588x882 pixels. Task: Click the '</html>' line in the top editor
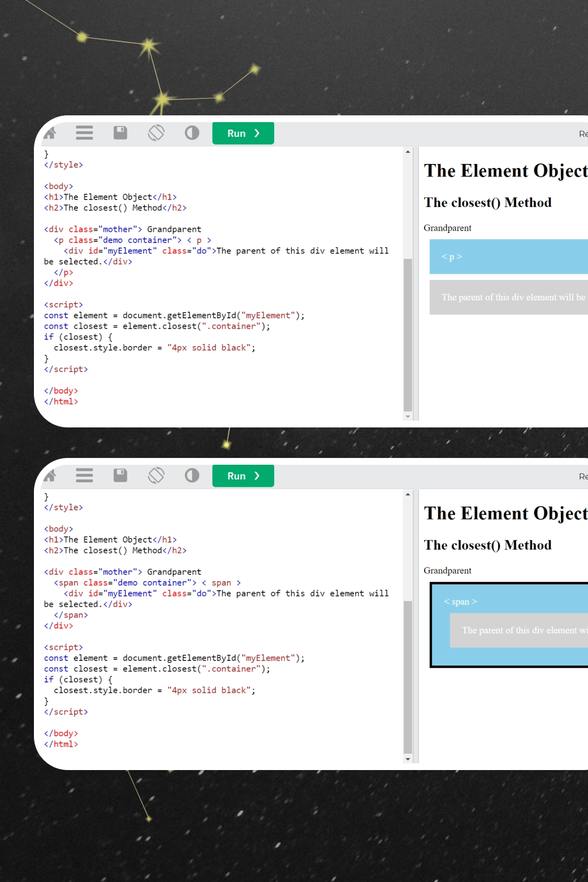pyautogui.click(x=61, y=401)
